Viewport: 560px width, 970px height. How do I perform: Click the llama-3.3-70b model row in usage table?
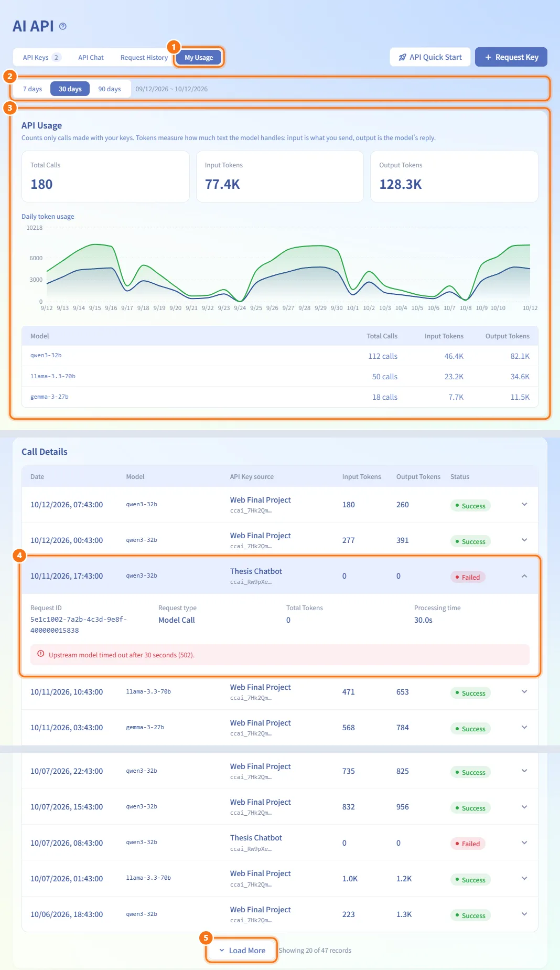(280, 377)
